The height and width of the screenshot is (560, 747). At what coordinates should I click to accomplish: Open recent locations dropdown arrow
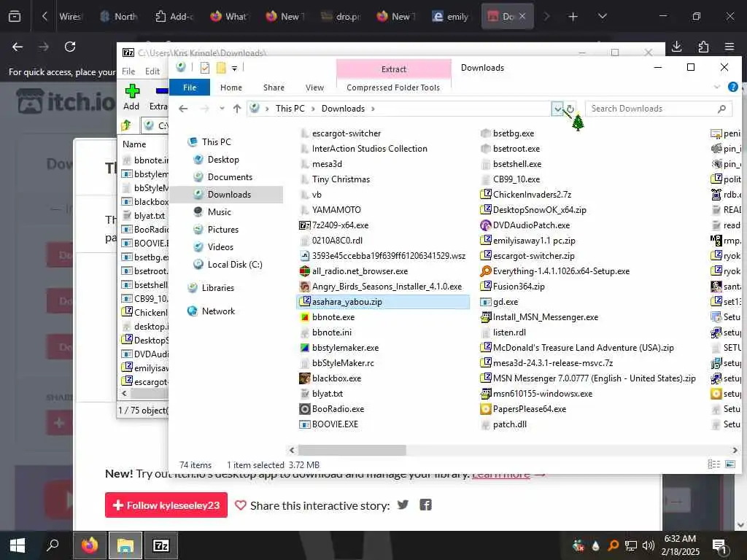click(x=222, y=109)
